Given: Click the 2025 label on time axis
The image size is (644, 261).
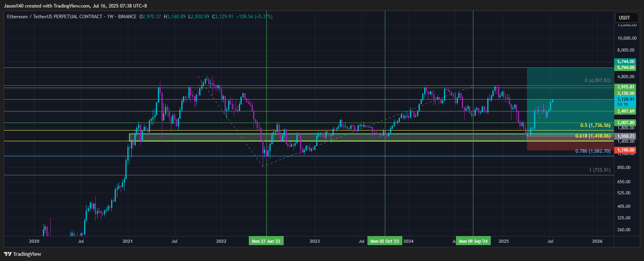Looking at the screenshot, I should pos(503,242).
